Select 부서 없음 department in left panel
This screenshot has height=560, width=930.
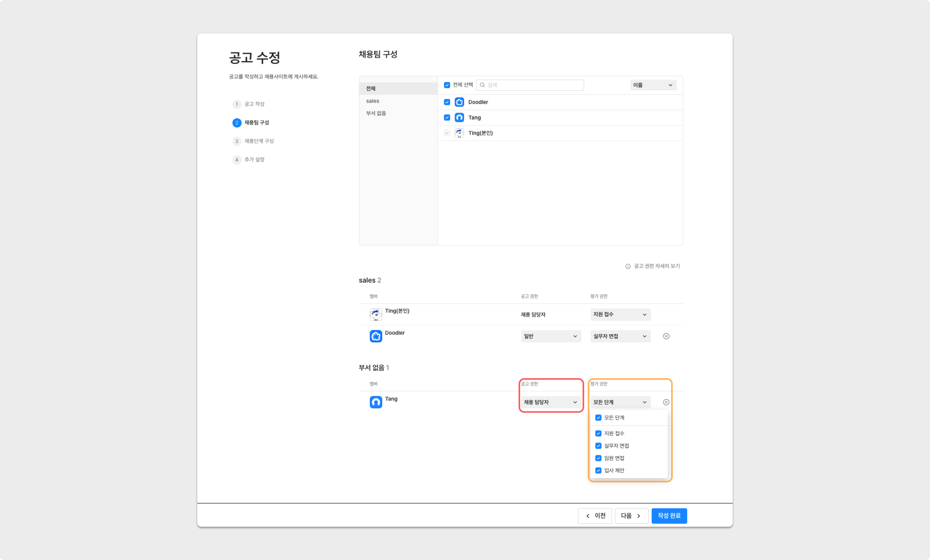tap(376, 113)
